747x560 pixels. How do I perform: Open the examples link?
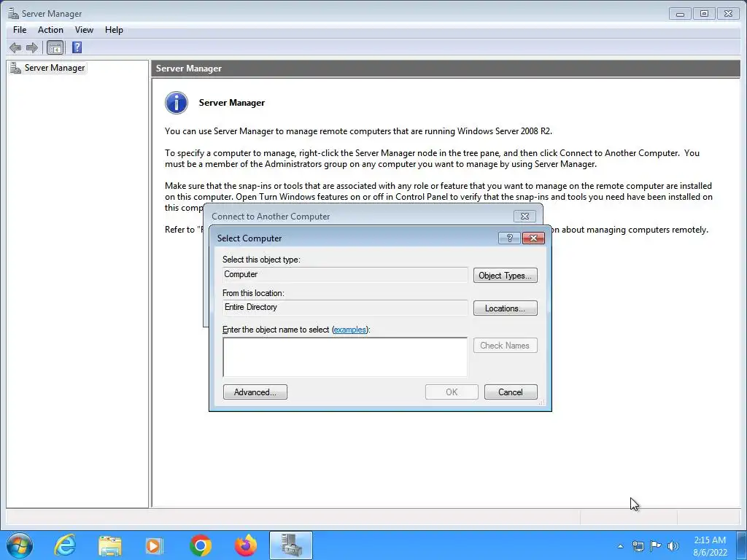[349, 330]
